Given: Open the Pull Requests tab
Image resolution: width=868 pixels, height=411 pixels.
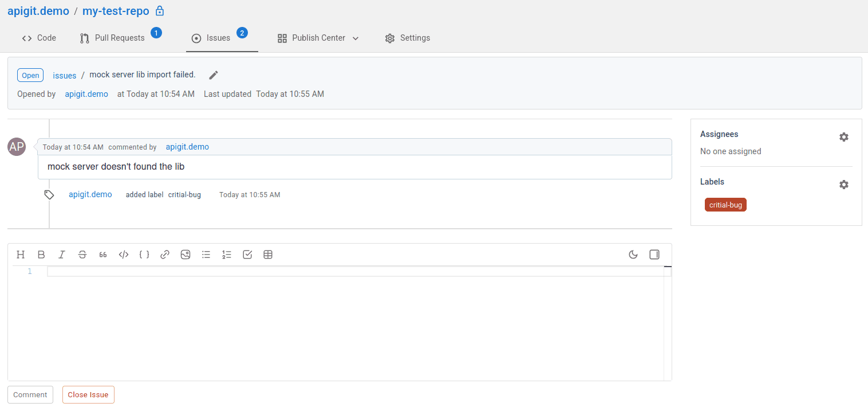Looking at the screenshot, I should 112,38.
